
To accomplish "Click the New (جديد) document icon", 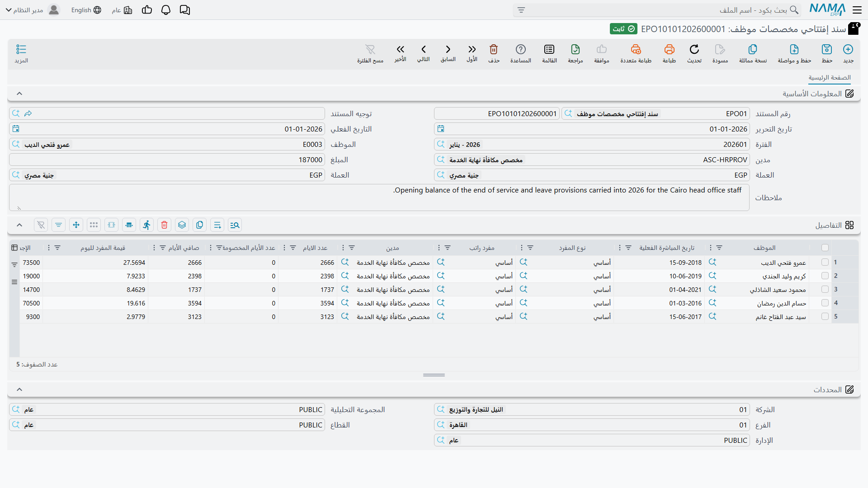I will pos(848,53).
